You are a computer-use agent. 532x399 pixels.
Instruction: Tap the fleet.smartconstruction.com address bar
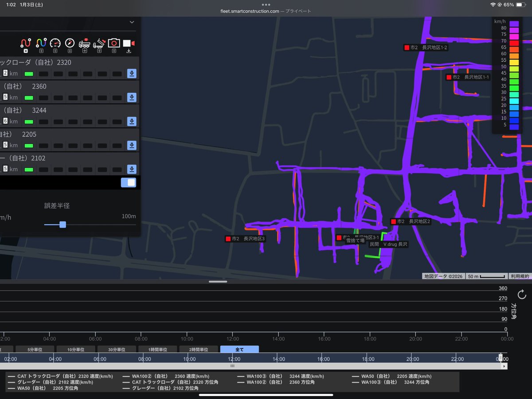click(266, 11)
